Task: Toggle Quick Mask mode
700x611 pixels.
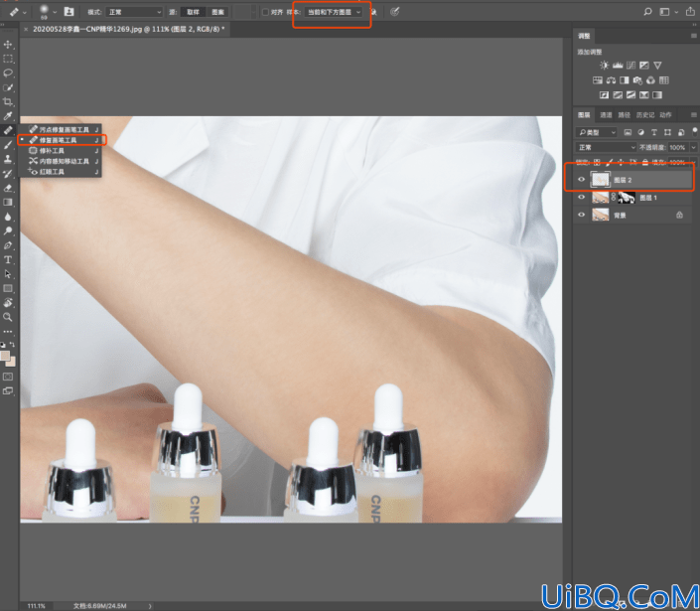Action: point(8,377)
